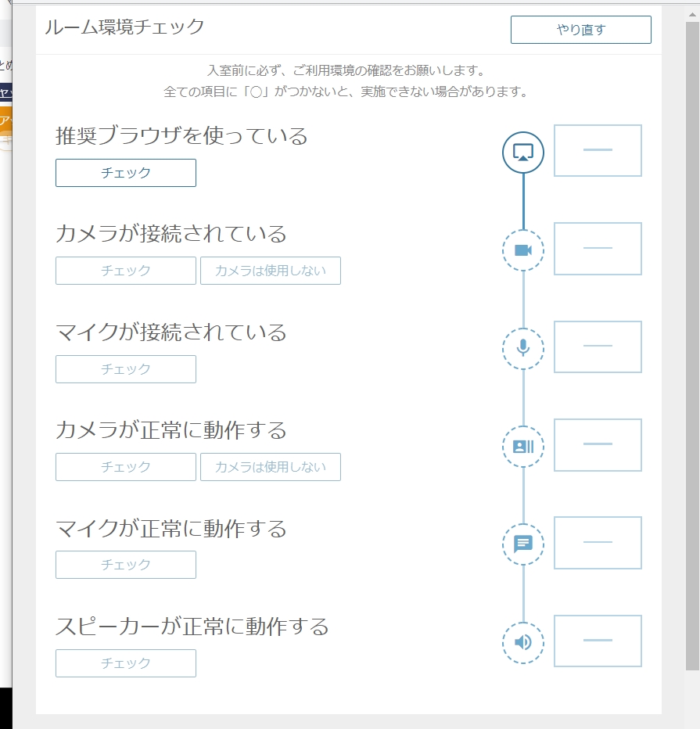The width and height of the screenshot is (700, 729).
Task: Click the video camera connection icon
Action: coord(522,250)
